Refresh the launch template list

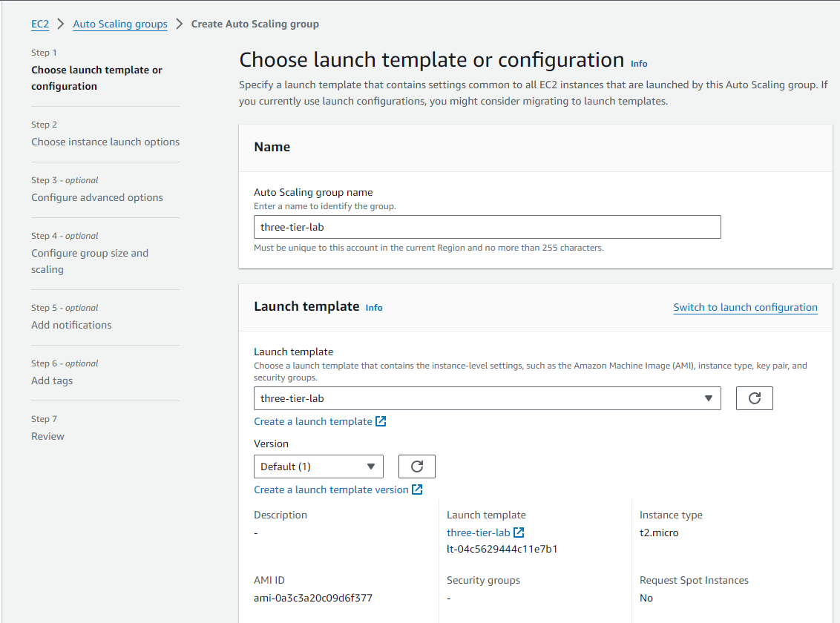coord(754,398)
